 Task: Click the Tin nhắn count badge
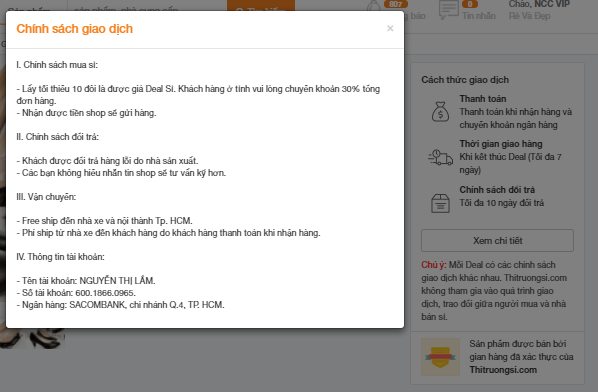470,4
